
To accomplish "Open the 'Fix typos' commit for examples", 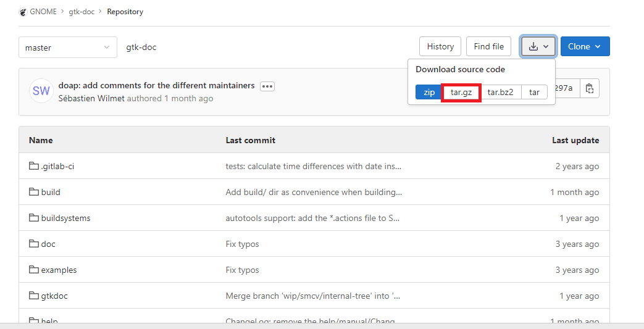I will (242, 270).
